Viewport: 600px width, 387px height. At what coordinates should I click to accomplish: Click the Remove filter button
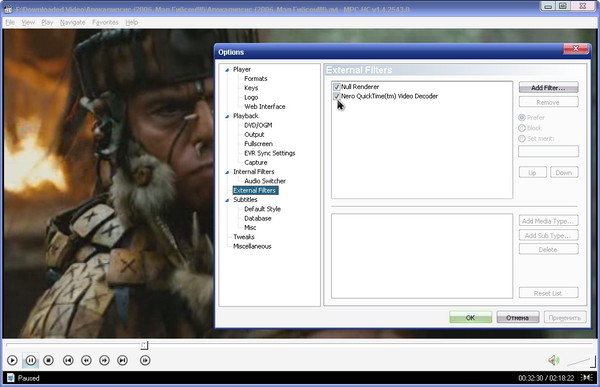coord(548,102)
